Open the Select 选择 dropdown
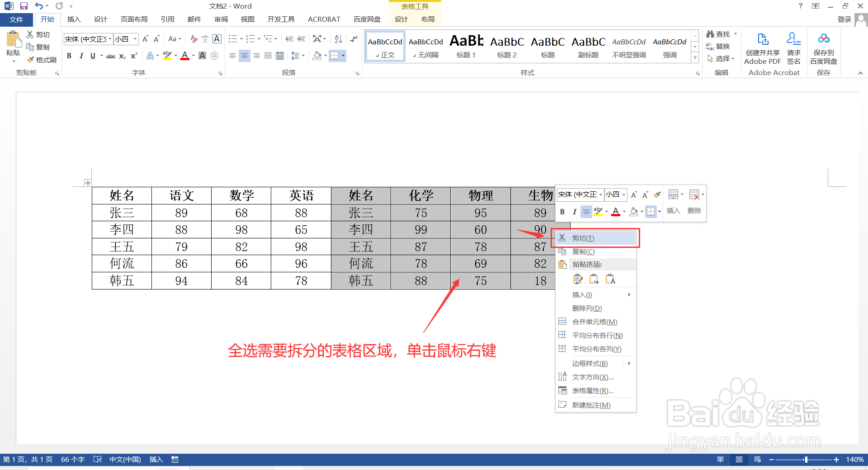868x470 pixels. 722,59
